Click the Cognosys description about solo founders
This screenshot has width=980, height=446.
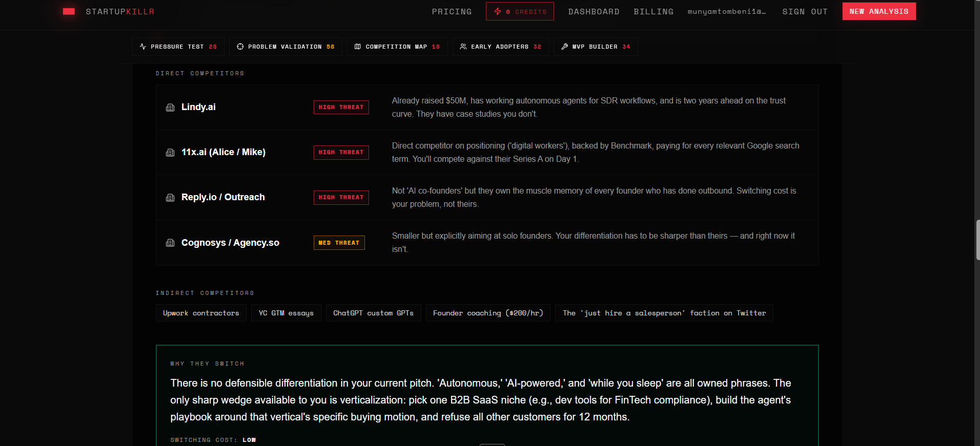[594, 242]
